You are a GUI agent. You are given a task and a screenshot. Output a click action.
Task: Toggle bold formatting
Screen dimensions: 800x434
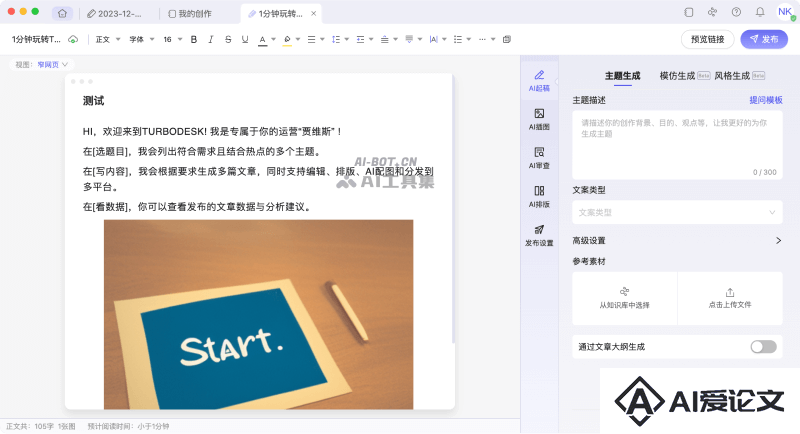coord(194,39)
